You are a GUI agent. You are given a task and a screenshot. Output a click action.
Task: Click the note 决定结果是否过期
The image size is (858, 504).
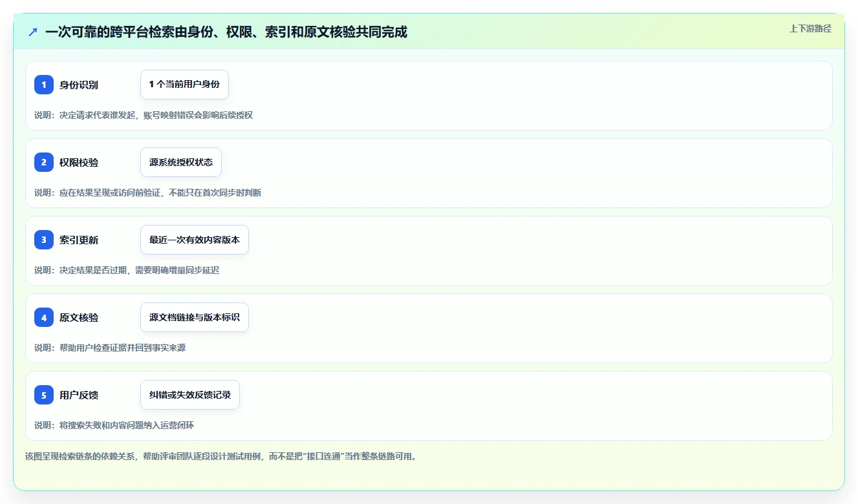93,270
